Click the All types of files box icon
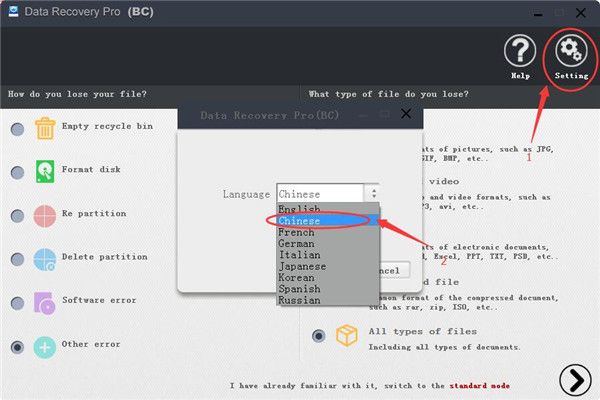 347,336
